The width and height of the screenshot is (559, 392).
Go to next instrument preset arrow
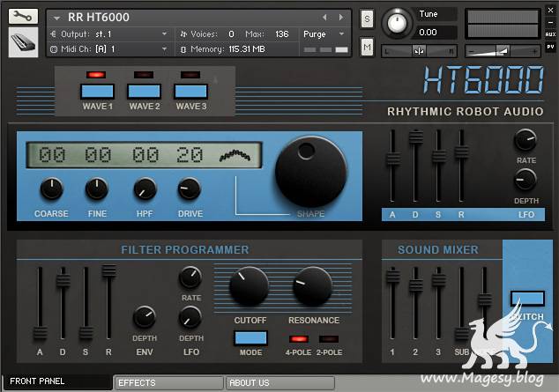tap(341, 17)
